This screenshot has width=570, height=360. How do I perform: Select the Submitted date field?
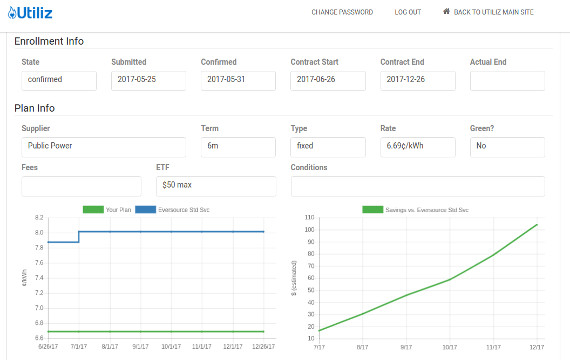(x=148, y=80)
